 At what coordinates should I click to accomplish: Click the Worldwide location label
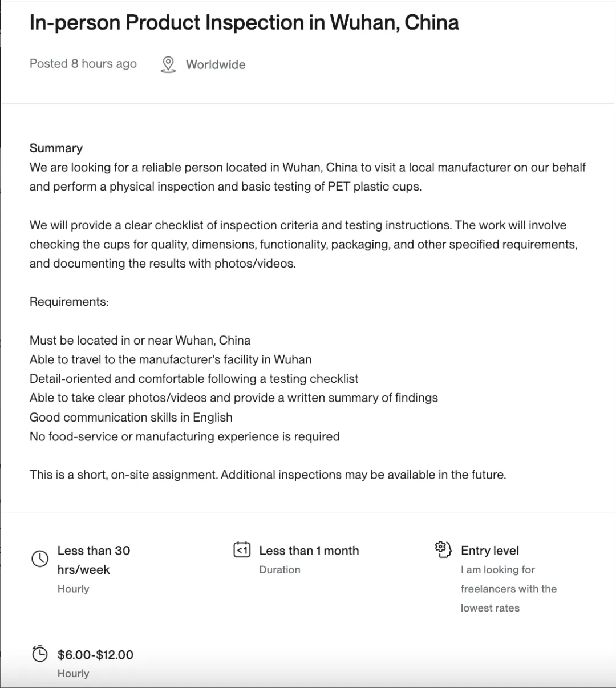(216, 64)
